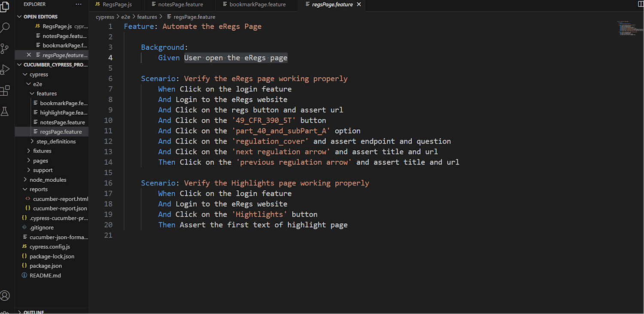Open the Explorer view in activity bar
Image resolution: width=644 pixels, height=314 pixels.
coord(5,6)
